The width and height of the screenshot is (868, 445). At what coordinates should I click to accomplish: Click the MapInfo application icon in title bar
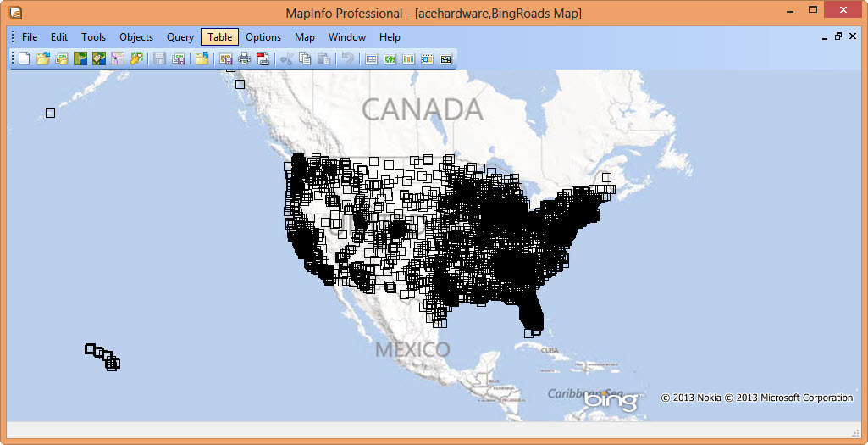[x=16, y=12]
